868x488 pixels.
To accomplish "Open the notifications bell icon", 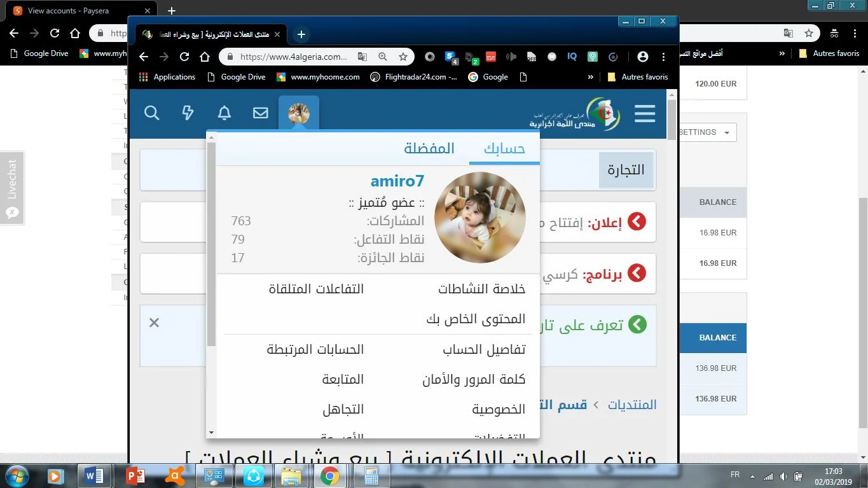I will (224, 113).
